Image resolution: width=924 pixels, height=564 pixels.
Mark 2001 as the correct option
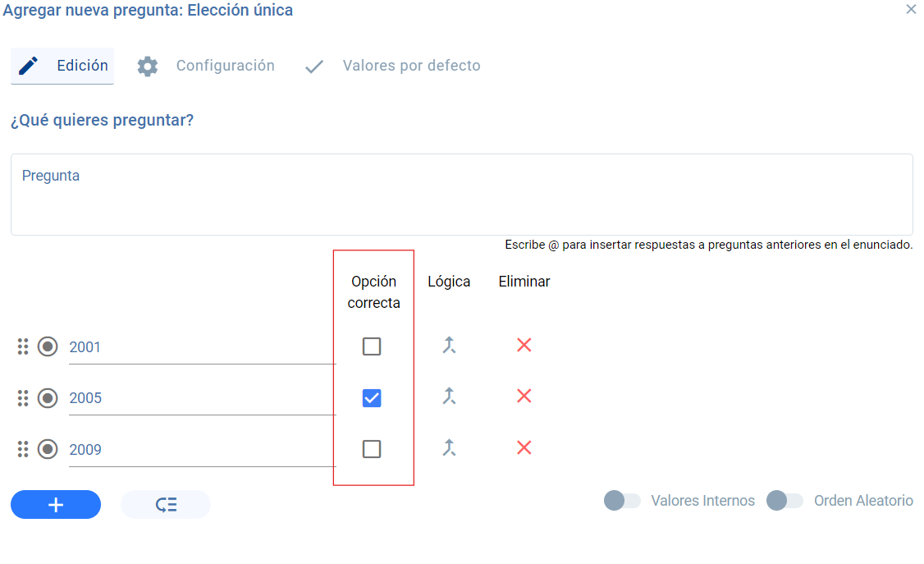click(371, 346)
